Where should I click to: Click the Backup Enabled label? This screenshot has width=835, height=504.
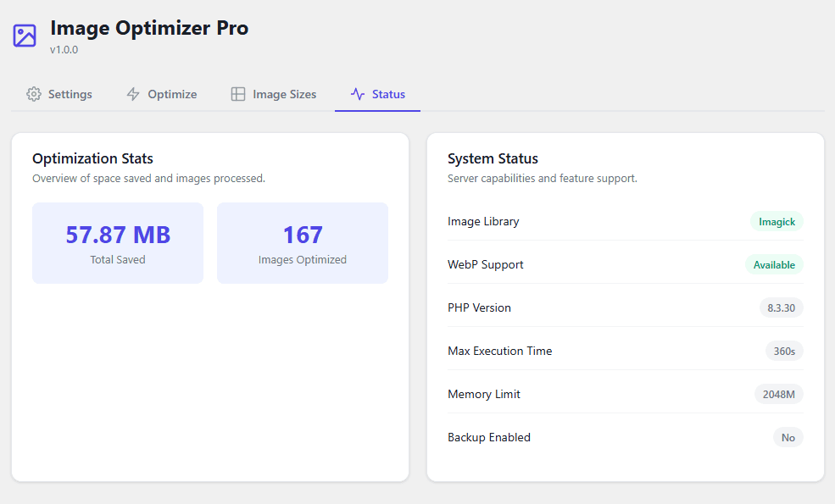click(489, 437)
